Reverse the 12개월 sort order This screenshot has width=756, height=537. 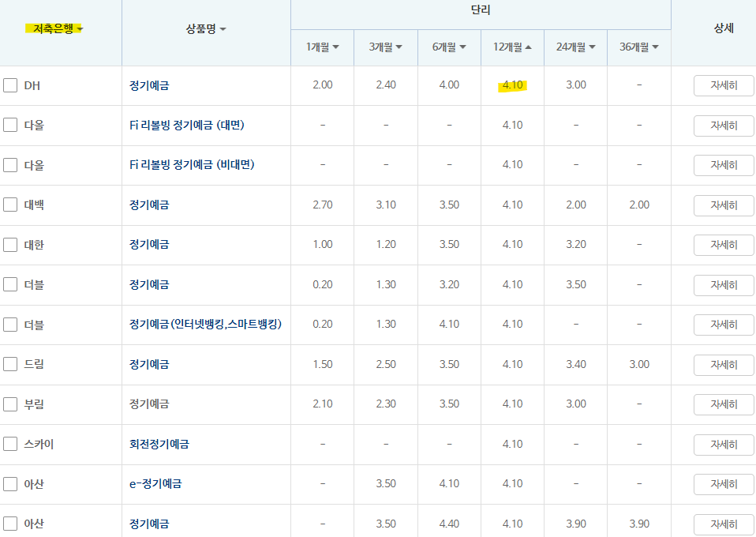[512, 47]
